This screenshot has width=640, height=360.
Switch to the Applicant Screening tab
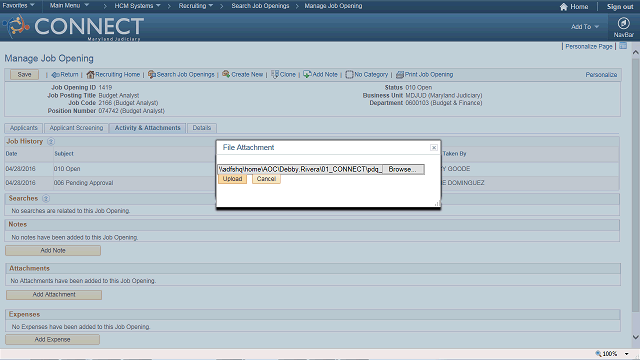point(76,128)
